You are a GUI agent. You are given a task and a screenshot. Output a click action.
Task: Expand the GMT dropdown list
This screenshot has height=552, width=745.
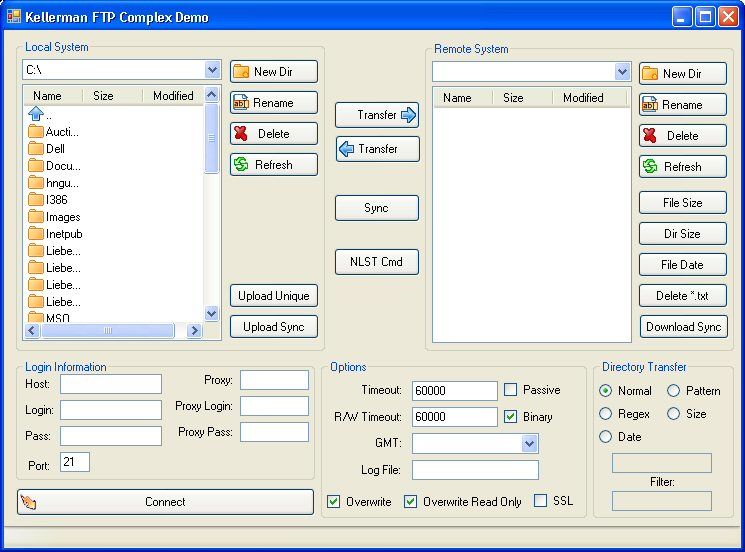[530, 443]
